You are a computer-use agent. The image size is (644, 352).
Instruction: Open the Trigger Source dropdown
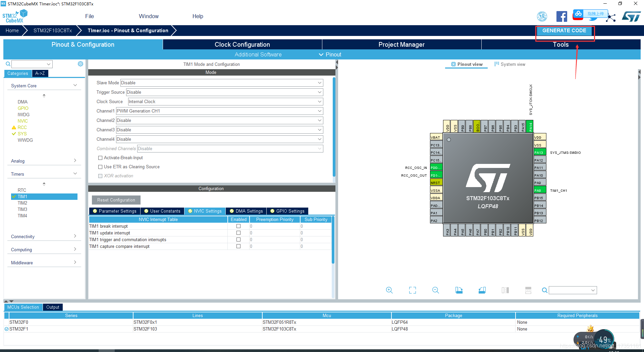point(224,92)
